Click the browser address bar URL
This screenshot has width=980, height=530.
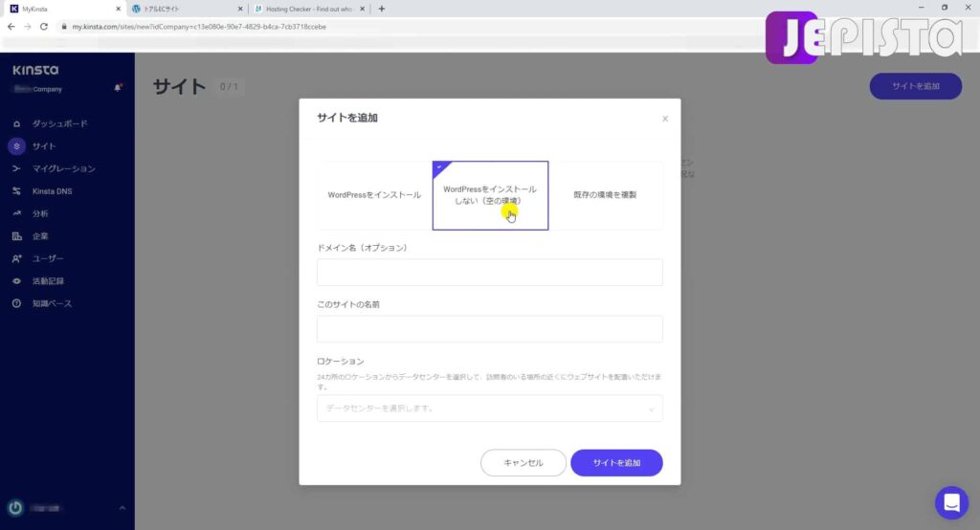[x=199, y=27]
